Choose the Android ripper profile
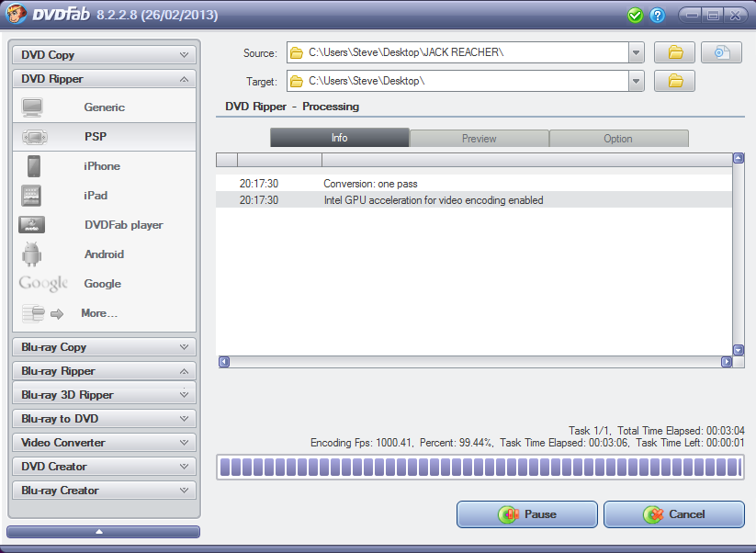 [104, 254]
